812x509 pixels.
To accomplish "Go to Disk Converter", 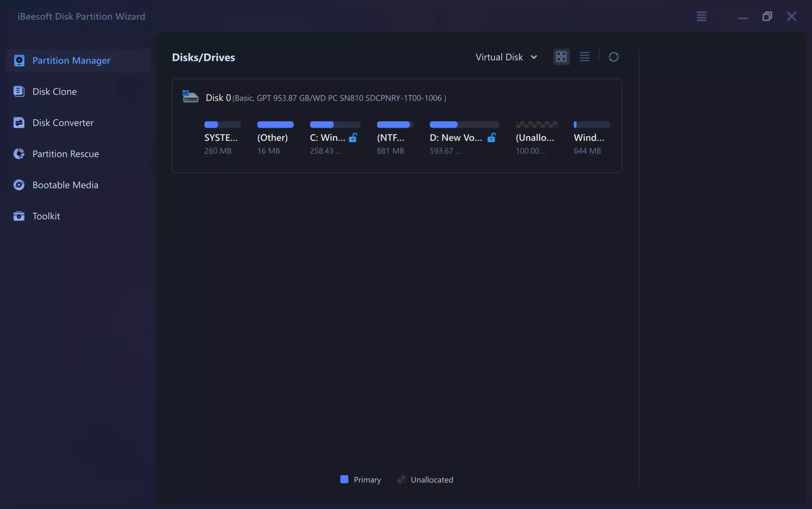I will 78,122.
